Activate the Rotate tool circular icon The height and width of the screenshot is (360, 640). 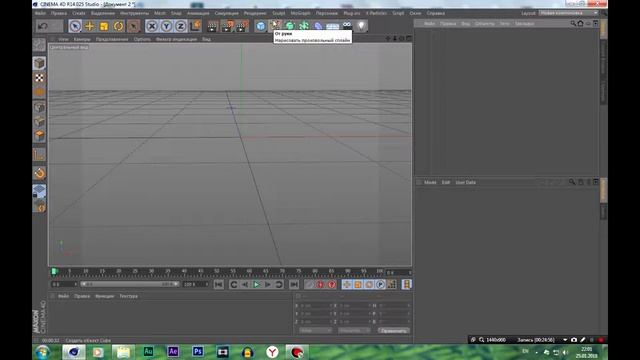(118, 26)
